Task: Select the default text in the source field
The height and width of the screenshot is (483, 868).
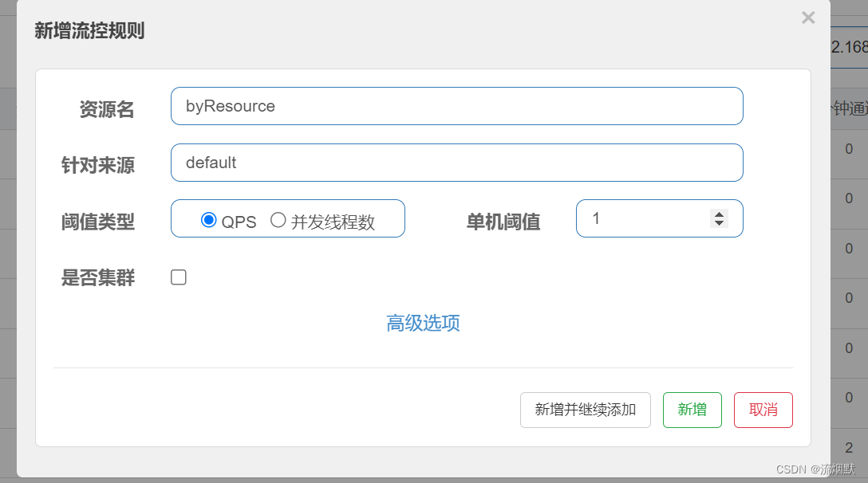Action: coord(211,162)
